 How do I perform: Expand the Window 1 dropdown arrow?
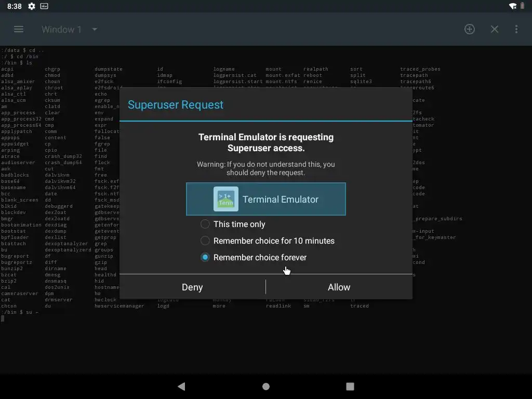pyautogui.click(x=95, y=30)
